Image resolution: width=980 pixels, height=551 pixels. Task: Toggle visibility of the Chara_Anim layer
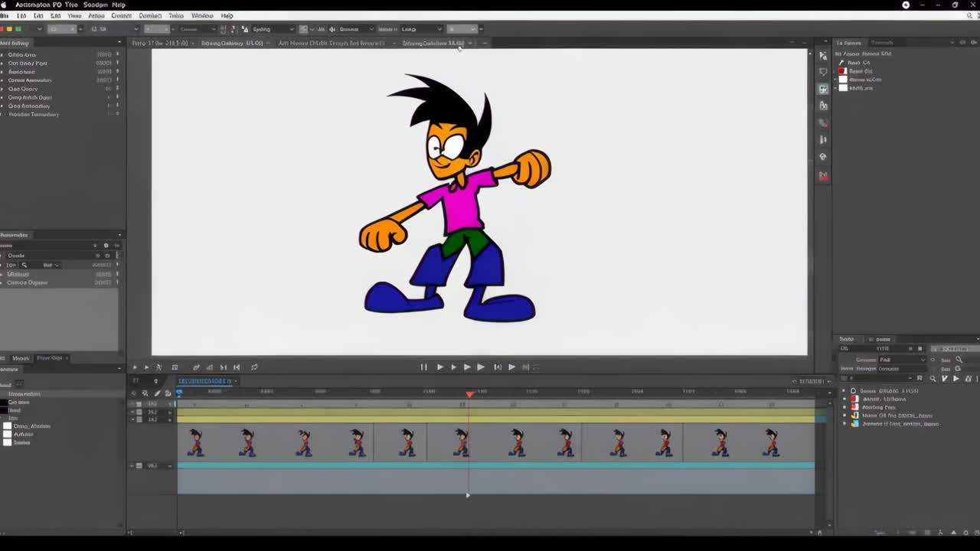click(x=7, y=425)
